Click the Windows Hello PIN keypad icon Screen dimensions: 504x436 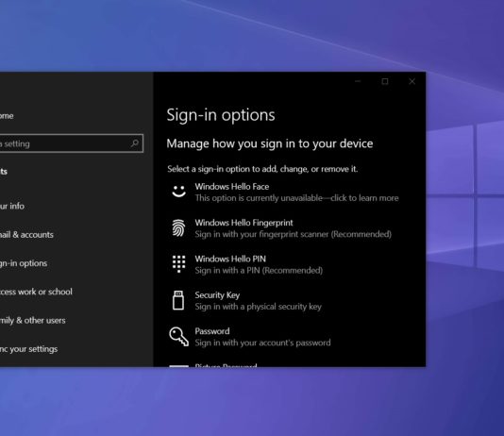point(178,264)
